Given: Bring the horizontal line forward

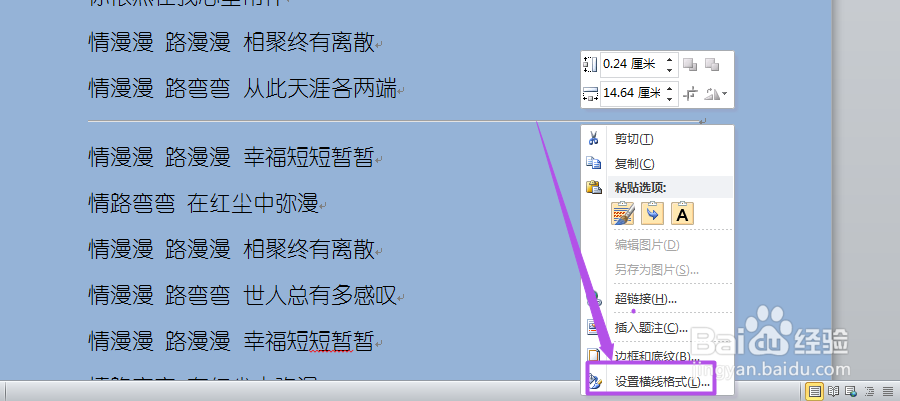Looking at the screenshot, I should (x=690, y=64).
